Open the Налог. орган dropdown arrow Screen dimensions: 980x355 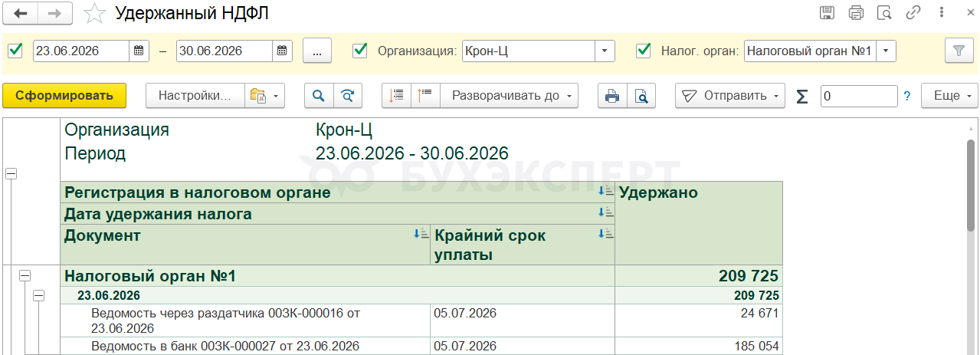pos(886,51)
